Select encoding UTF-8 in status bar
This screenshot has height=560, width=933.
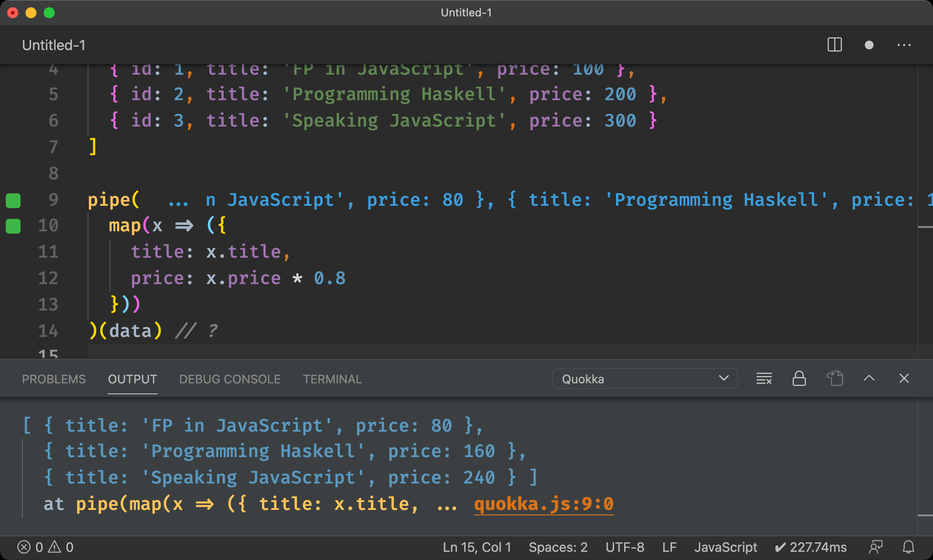coord(625,547)
